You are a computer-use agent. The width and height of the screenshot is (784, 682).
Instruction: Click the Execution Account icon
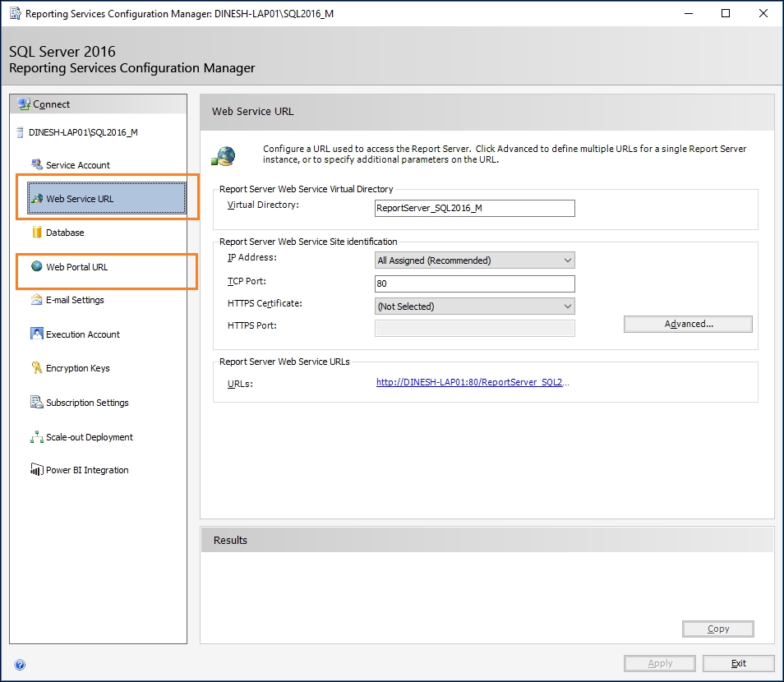[x=36, y=334]
